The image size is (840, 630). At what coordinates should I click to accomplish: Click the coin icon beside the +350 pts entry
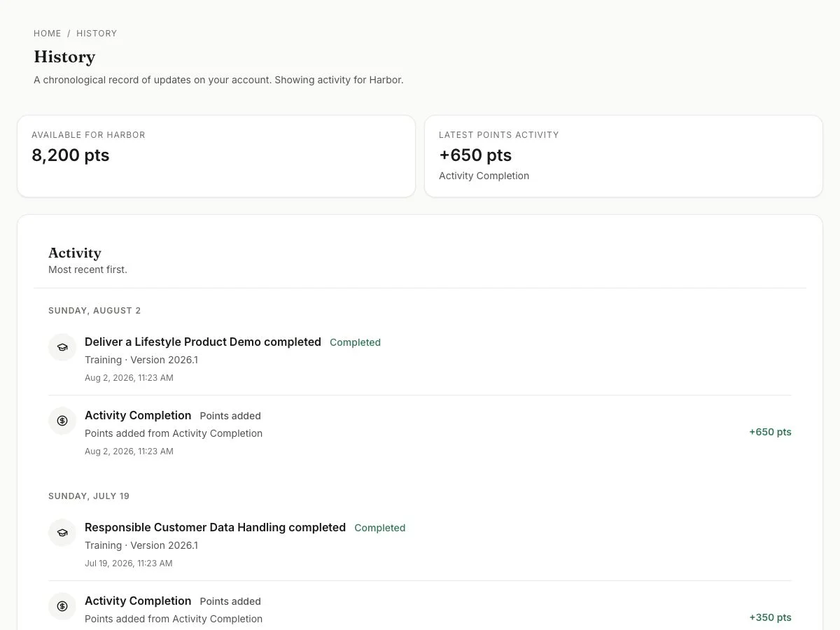[x=62, y=606]
